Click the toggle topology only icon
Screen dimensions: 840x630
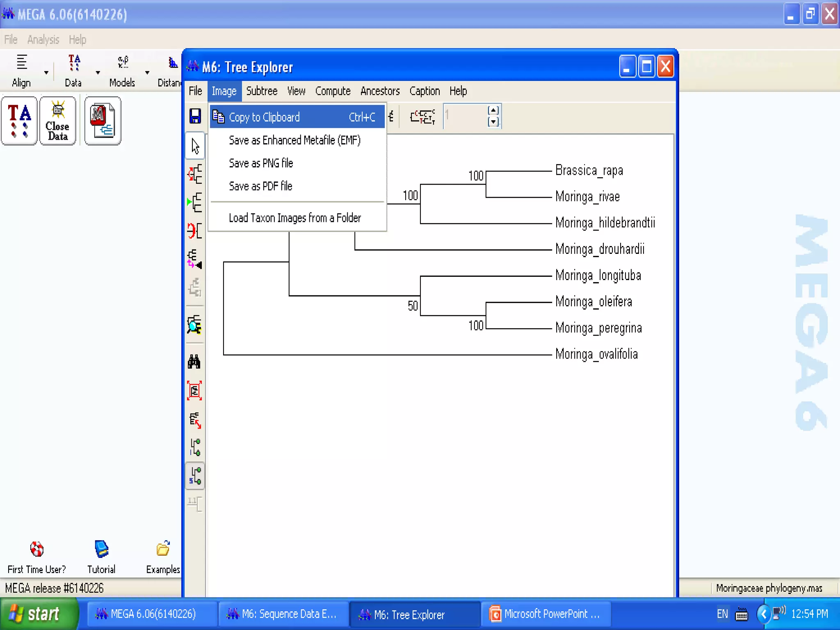(x=195, y=447)
